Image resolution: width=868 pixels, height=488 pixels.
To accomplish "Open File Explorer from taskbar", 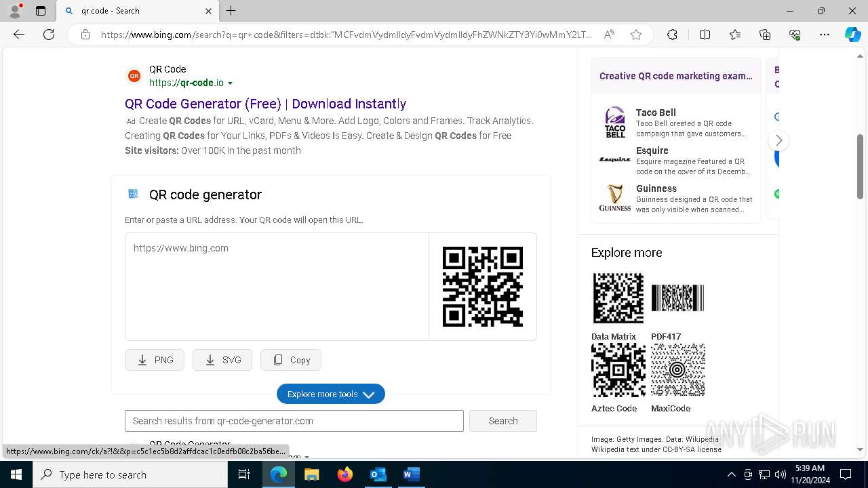I will tap(311, 474).
